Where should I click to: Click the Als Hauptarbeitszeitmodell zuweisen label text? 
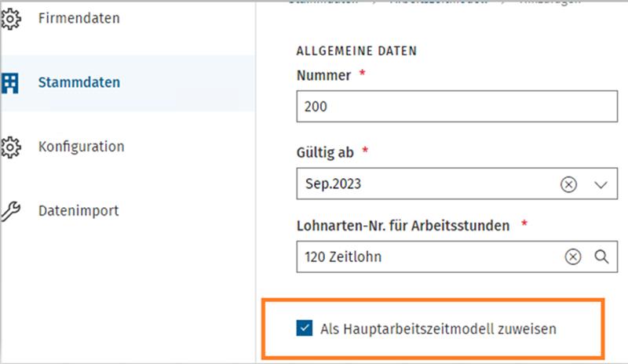438,329
